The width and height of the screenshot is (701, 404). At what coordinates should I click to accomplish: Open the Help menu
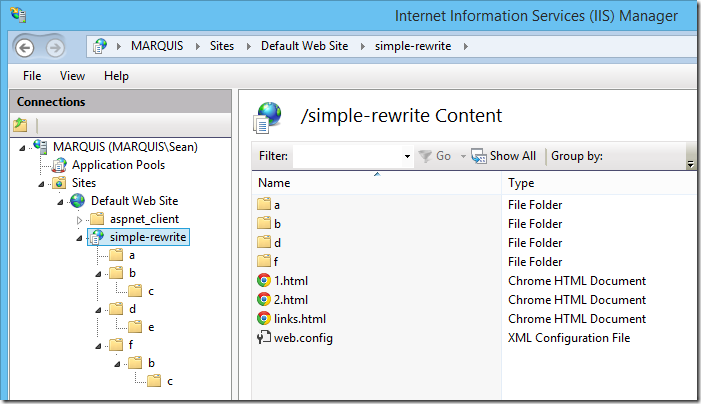pyautogui.click(x=116, y=76)
